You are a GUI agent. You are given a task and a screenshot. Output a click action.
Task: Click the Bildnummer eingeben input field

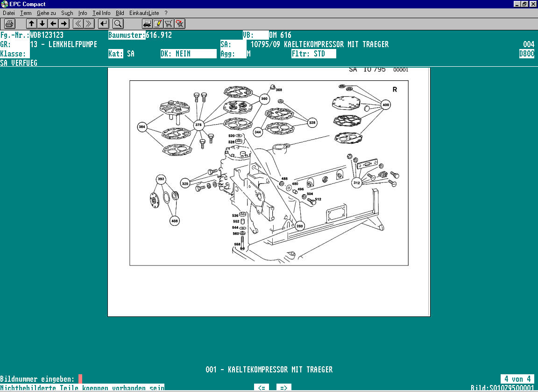[x=80, y=379]
